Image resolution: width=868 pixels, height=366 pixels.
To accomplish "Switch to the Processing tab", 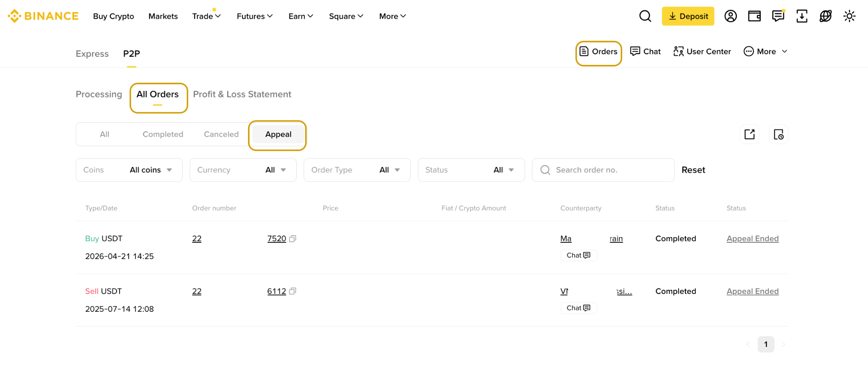I will tap(99, 94).
